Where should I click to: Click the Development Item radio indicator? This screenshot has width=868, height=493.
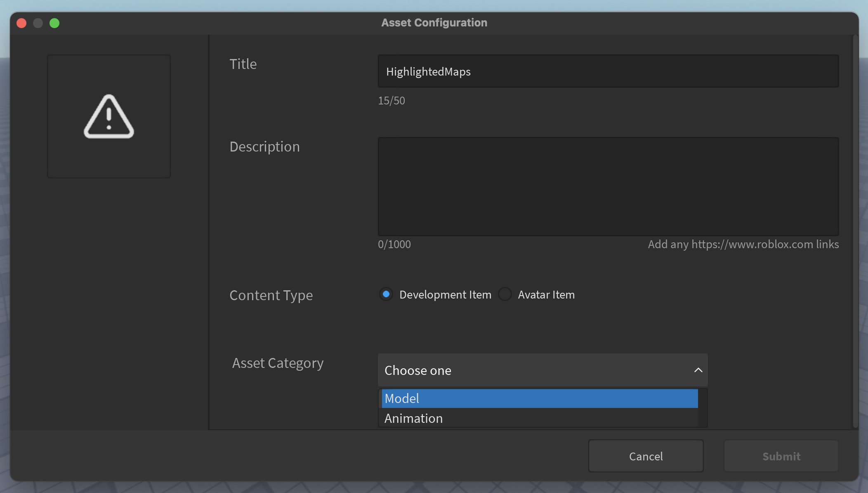pyautogui.click(x=386, y=294)
